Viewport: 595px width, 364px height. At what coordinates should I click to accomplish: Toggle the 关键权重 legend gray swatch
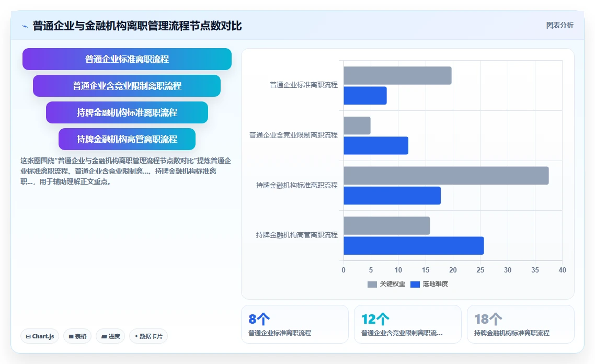tap(372, 285)
